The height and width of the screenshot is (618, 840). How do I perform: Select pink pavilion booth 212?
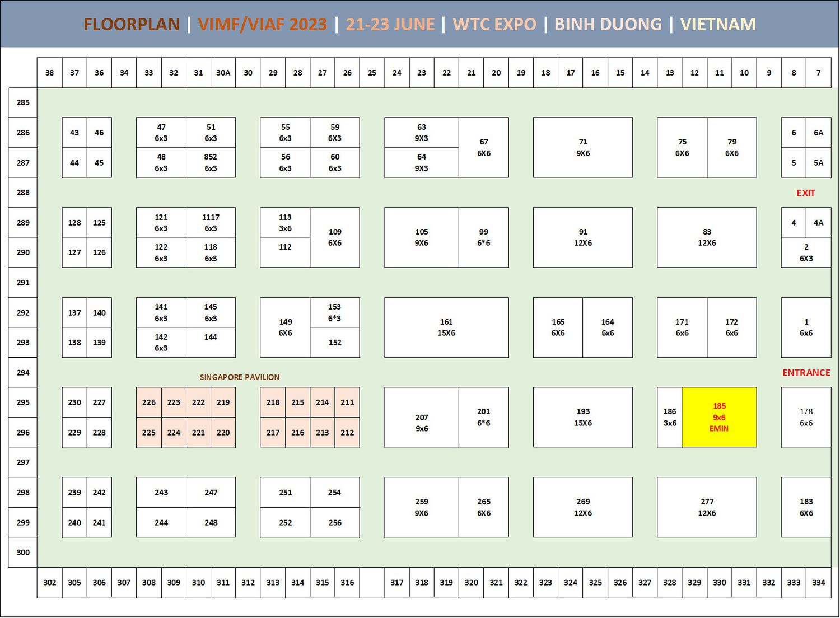point(347,433)
